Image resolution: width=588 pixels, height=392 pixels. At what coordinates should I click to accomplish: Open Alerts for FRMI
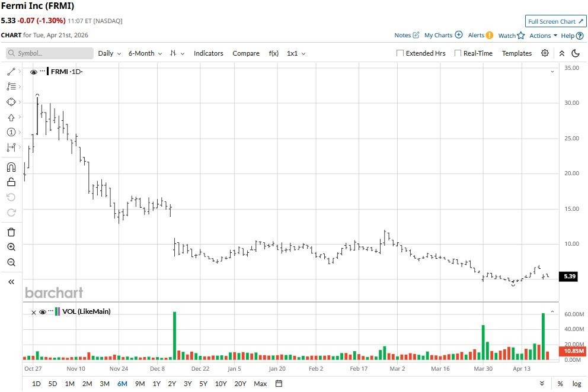pos(480,35)
